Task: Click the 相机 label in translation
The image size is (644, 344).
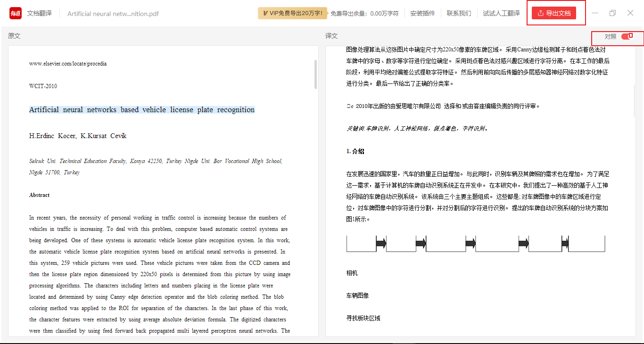Action: [x=352, y=273]
